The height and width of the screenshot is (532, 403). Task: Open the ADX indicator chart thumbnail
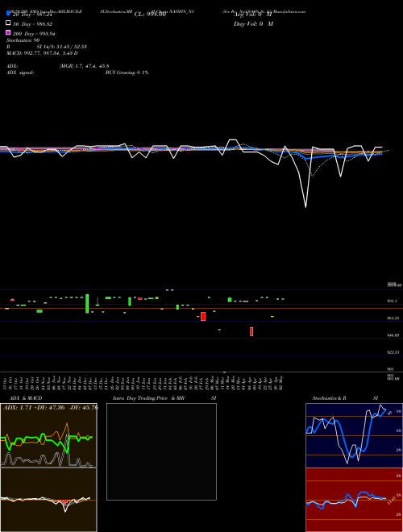[48, 435]
